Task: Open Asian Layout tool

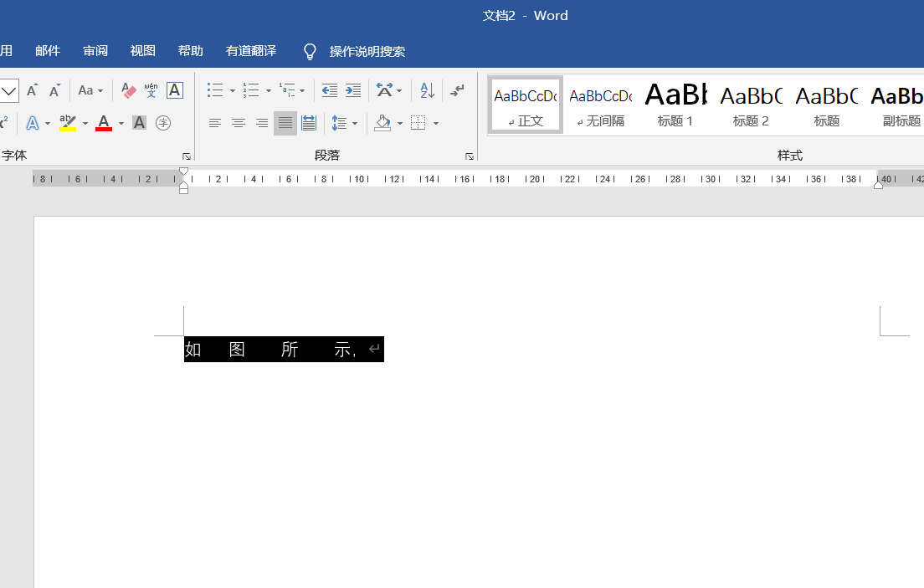Action: click(x=384, y=90)
